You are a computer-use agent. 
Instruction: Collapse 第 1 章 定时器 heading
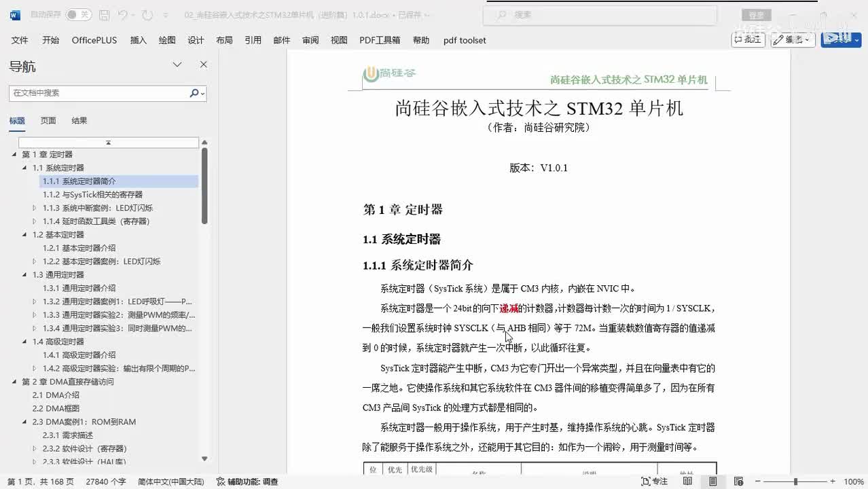click(15, 155)
